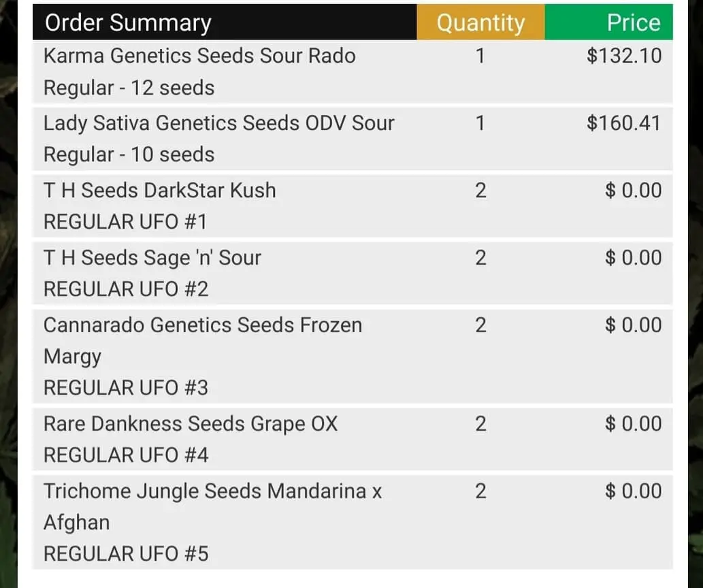Image resolution: width=703 pixels, height=588 pixels.
Task: Click the REGULAR UFO #3 label
Action: click(126, 388)
